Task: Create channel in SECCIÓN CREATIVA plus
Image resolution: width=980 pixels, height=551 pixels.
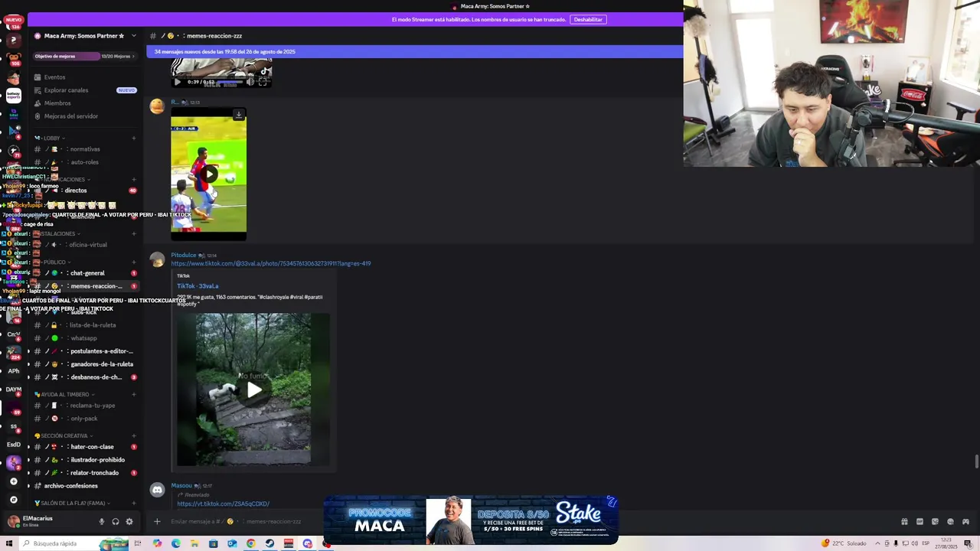Action: click(133, 436)
